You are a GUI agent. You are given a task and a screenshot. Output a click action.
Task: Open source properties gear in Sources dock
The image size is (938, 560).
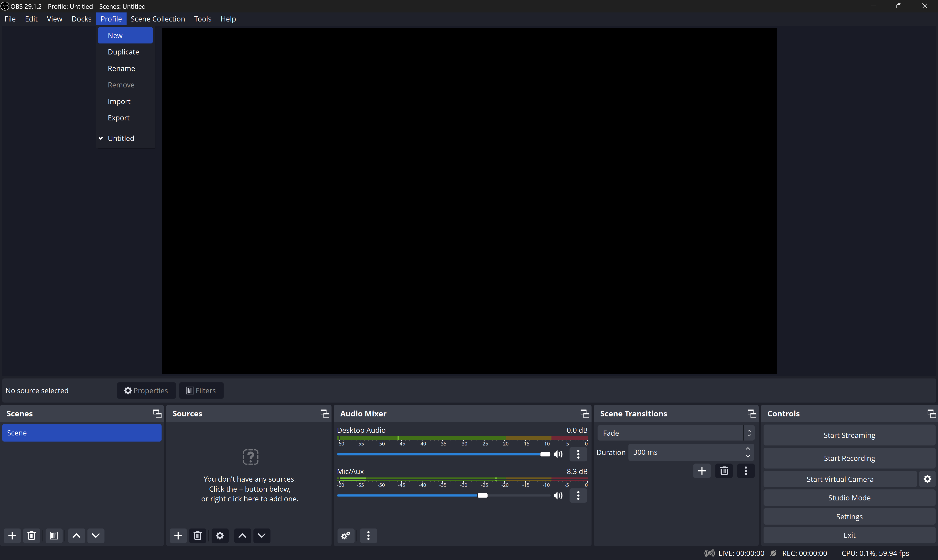220,536
